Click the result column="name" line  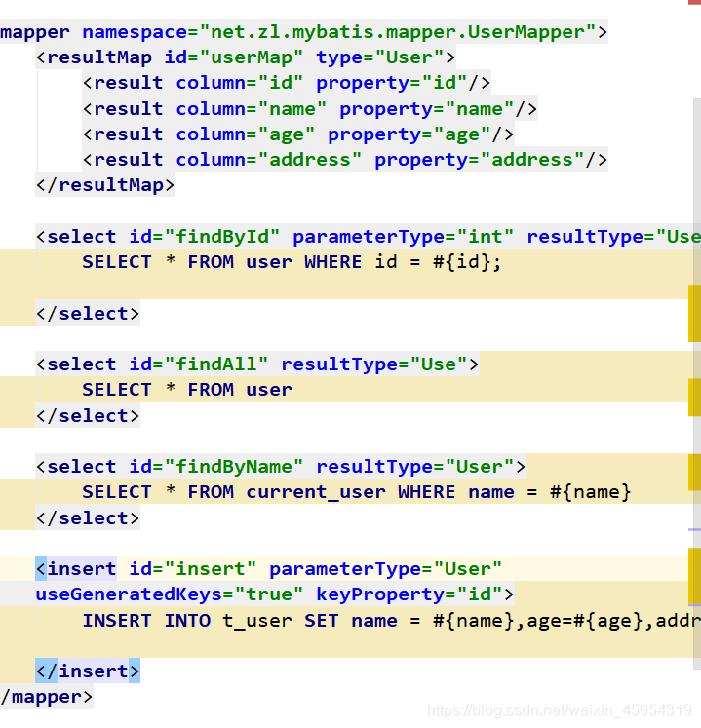tap(309, 109)
